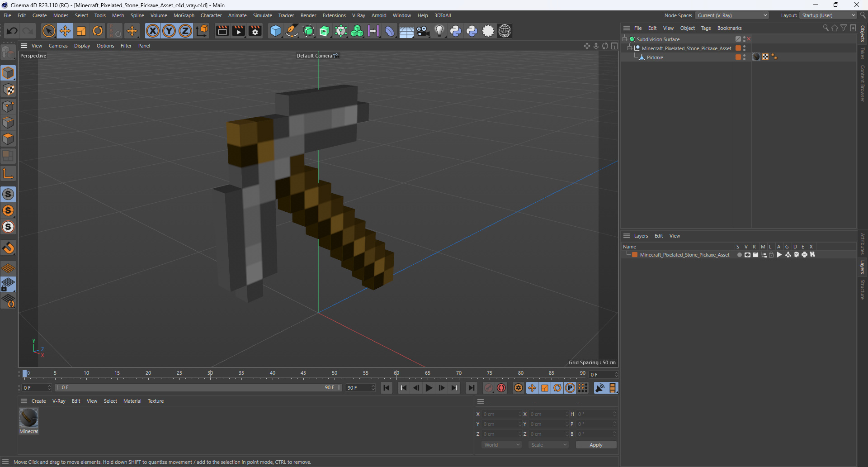Add a Camera object
Screen dimensions: 868x467
(423, 31)
